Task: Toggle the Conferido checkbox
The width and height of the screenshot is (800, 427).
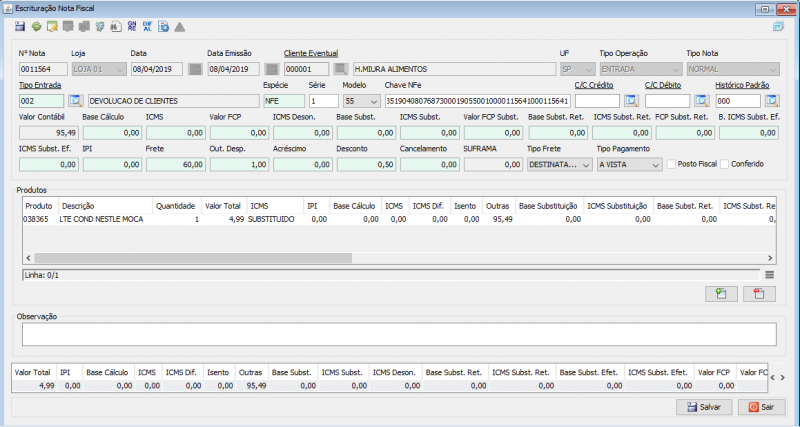Action: [724, 164]
